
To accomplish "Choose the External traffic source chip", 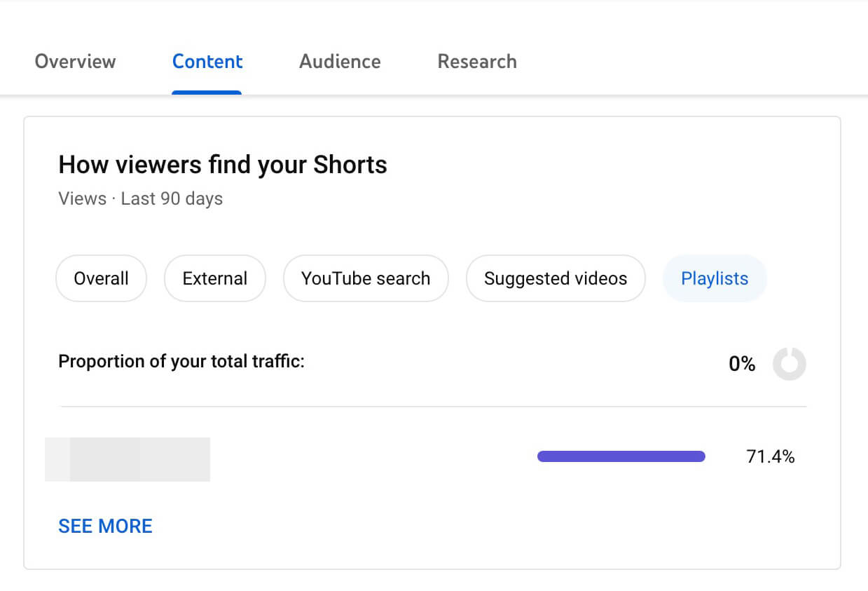I will click(215, 278).
